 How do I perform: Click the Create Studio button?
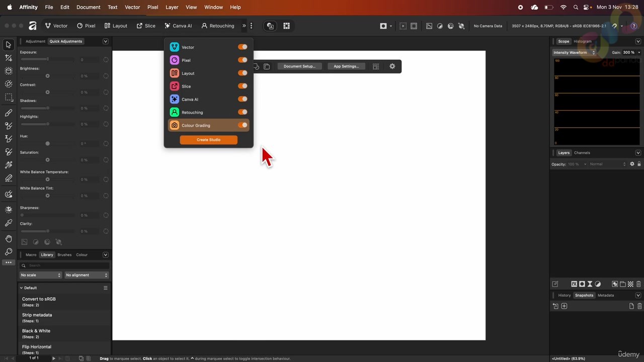[209, 140]
